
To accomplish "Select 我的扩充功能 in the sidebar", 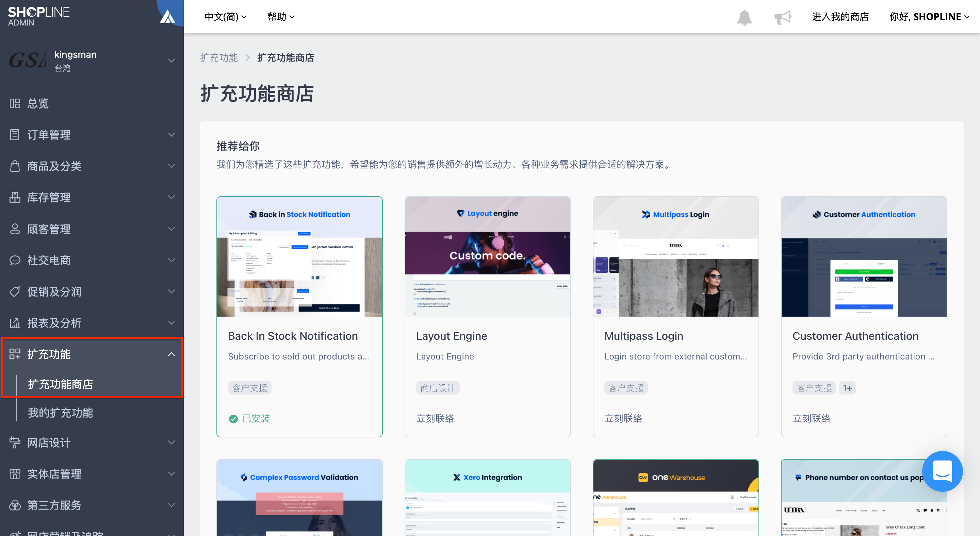I will [x=61, y=413].
